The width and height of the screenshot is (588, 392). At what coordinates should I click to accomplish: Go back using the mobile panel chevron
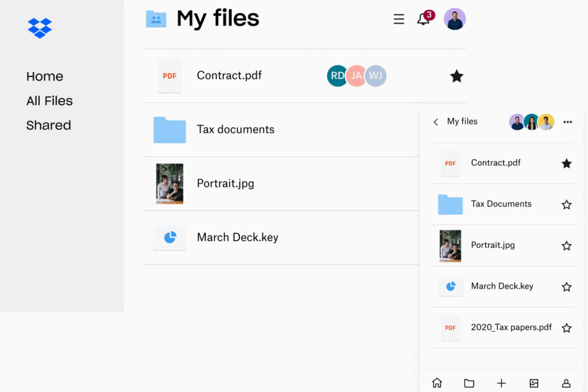(436, 122)
